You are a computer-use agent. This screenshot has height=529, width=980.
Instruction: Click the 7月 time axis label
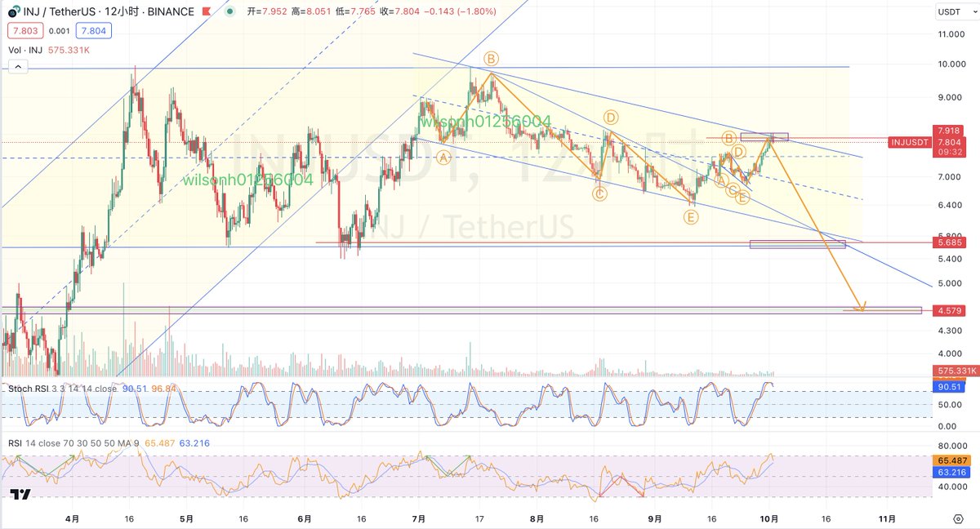[x=420, y=518]
